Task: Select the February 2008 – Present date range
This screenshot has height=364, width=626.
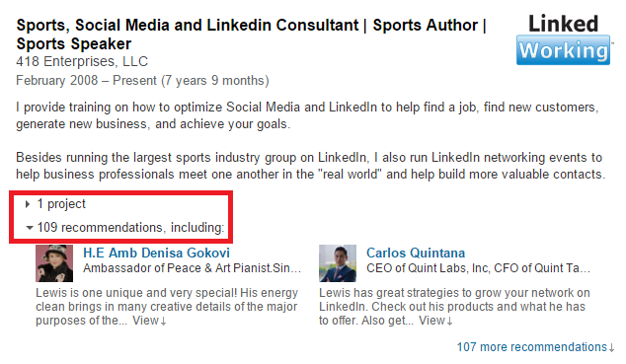Action: click(142, 81)
